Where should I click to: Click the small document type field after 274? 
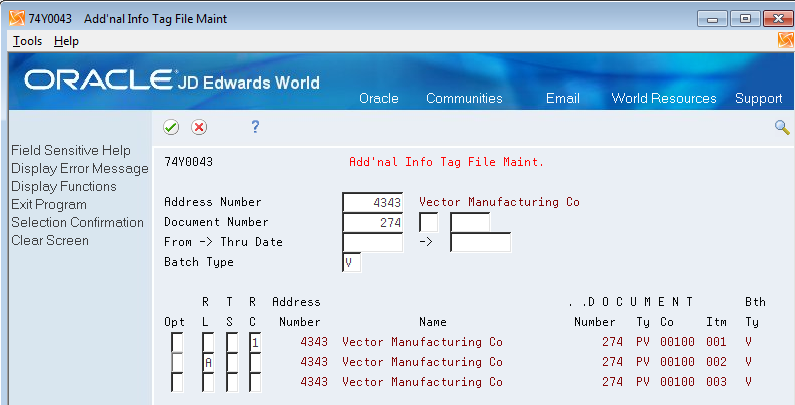click(x=428, y=222)
